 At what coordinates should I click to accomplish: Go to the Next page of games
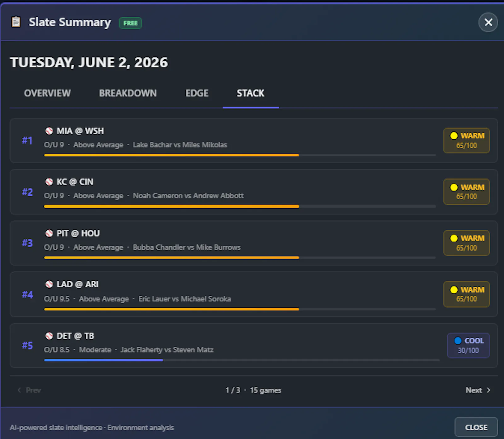pyautogui.click(x=478, y=390)
